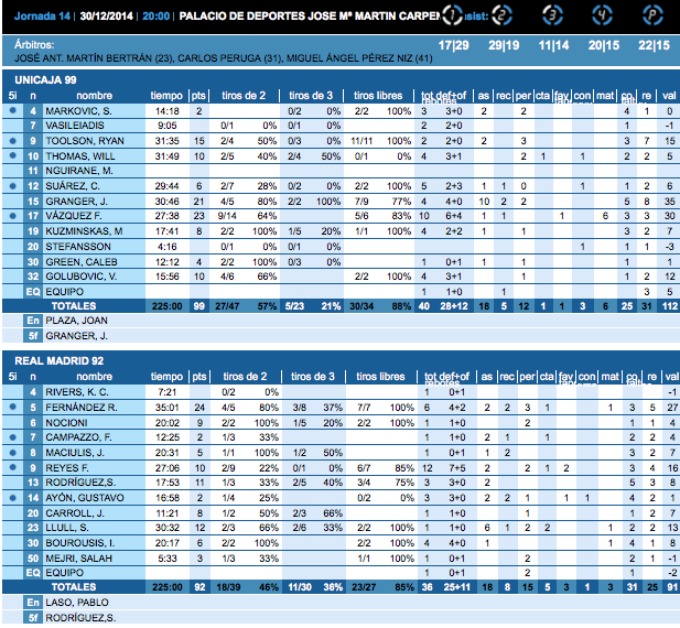
Task: Click the 5f row RODRÍGUEZ,S. under Real Madrid
Action: [x=80, y=618]
